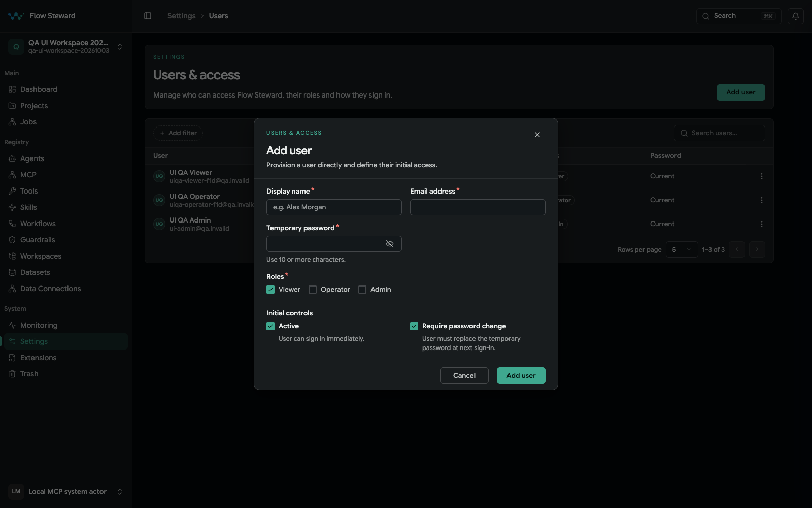Image resolution: width=812 pixels, height=508 pixels.
Task: Open row actions for UI QA Viewer
Action: pyautogui.click(x=761, y=176)
